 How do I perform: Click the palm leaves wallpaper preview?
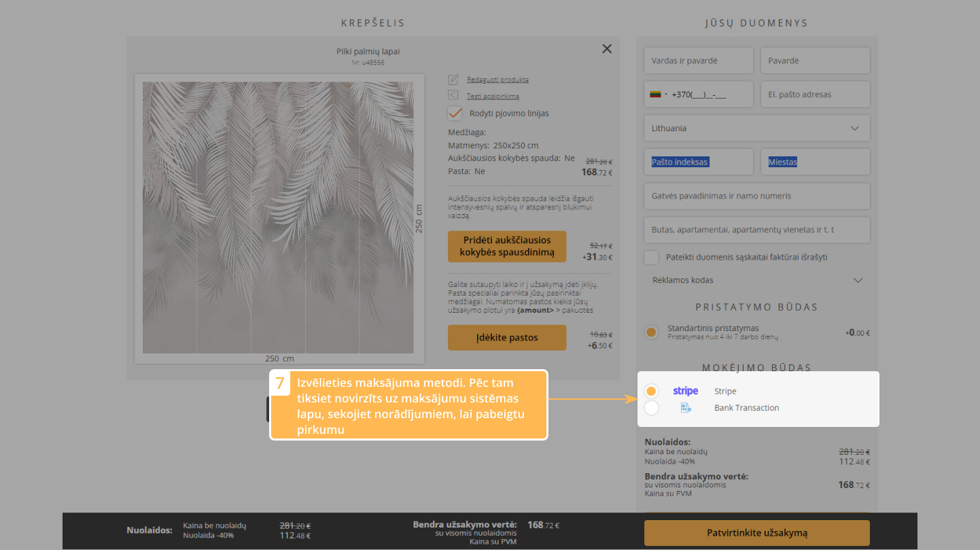tap(278, 218)
